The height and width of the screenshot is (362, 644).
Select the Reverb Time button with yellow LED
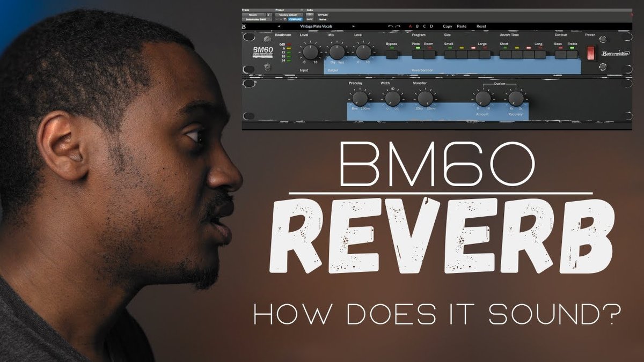tap(517, 54)
